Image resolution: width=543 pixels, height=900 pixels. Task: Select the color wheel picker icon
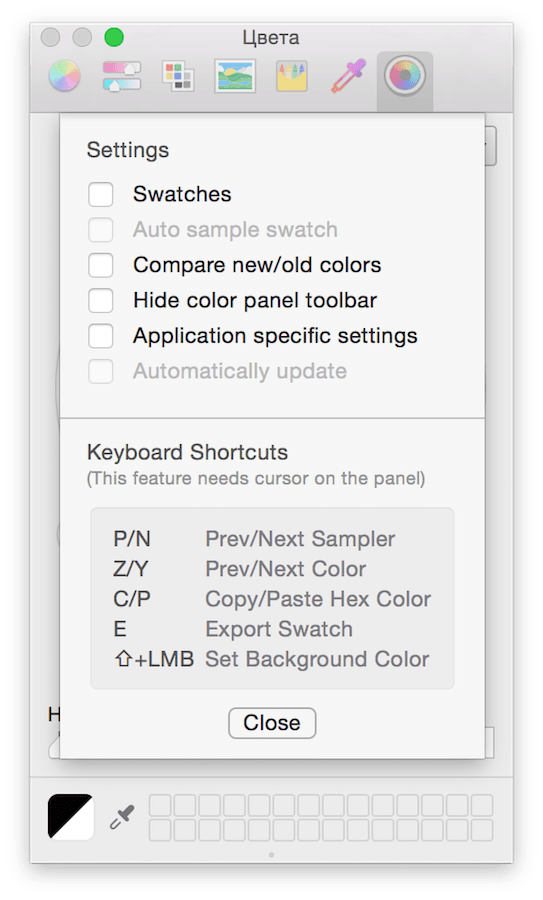(64, 76)
